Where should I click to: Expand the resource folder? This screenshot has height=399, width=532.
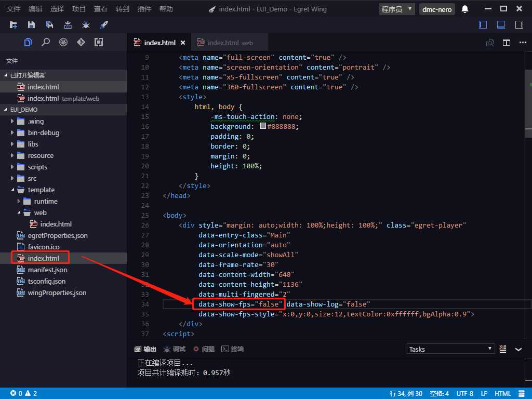[12, 155]
